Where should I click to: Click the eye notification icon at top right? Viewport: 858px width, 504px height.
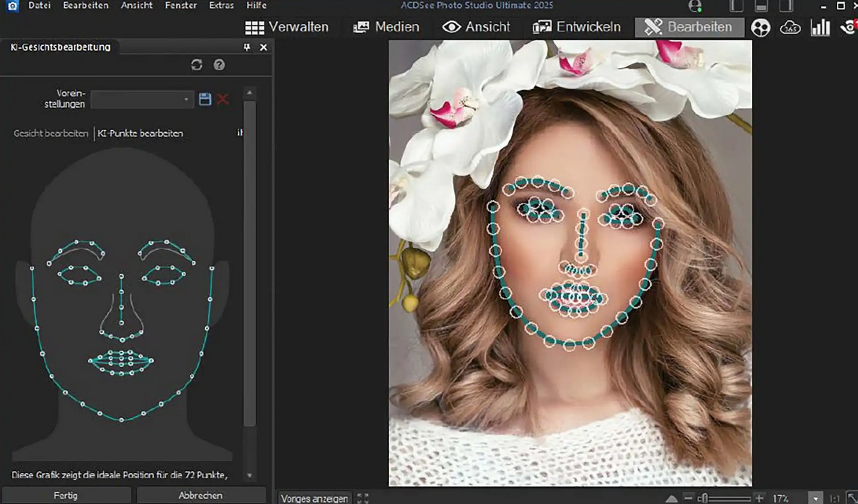coord(849,27)
